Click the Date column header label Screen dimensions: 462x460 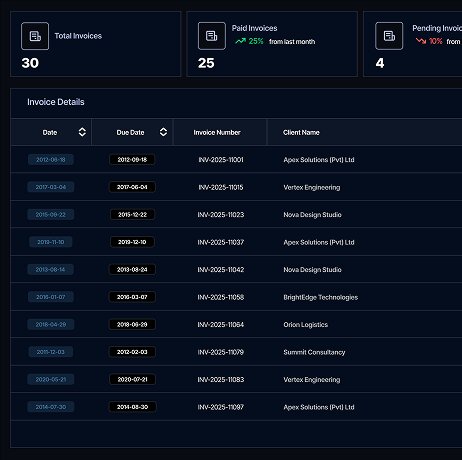pos(50,132)
